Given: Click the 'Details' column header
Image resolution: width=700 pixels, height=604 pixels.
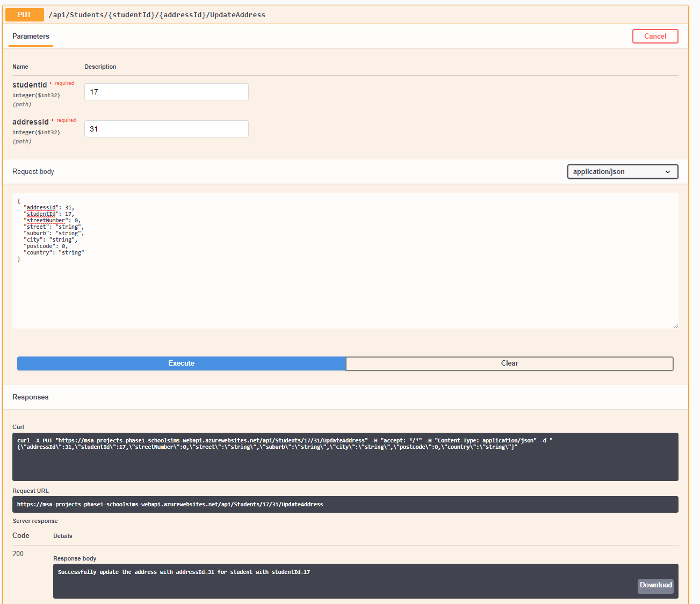Looking at the screenshot, I should (63, 536).
